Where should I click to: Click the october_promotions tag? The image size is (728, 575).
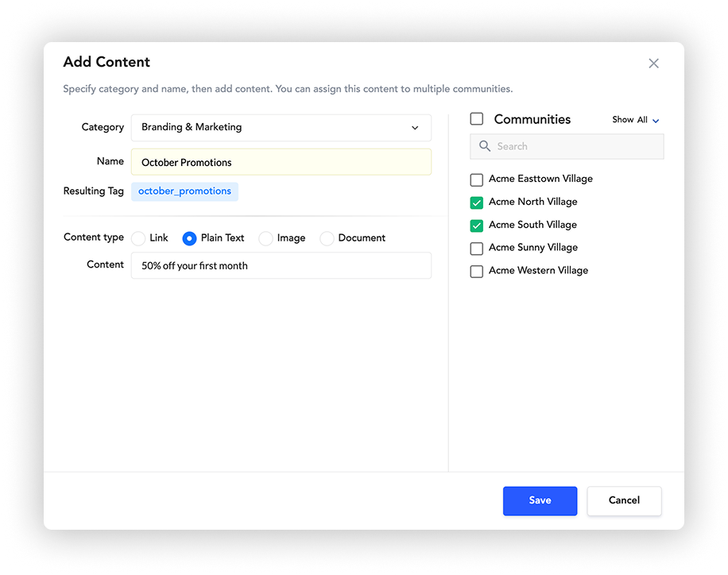click(185, 191)
